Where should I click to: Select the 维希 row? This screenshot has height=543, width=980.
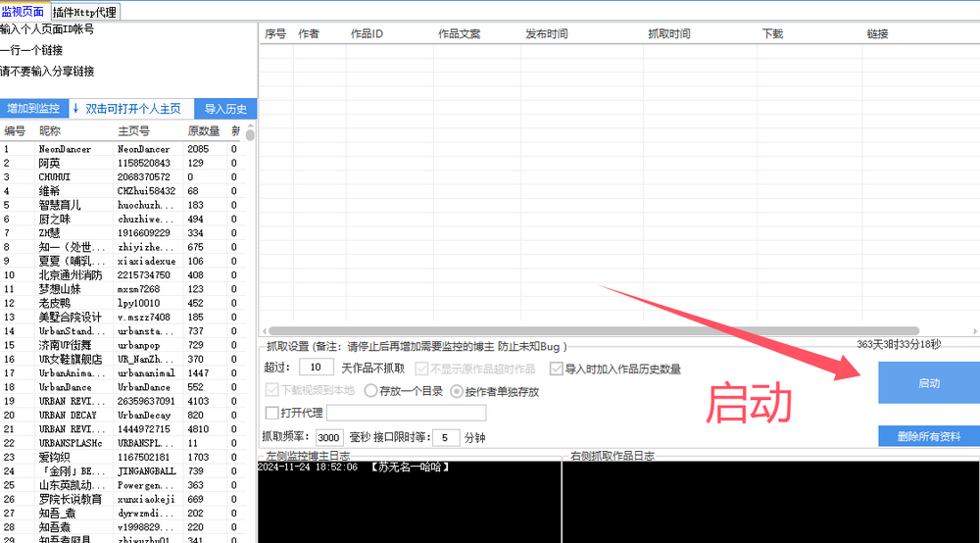[122, 191]
